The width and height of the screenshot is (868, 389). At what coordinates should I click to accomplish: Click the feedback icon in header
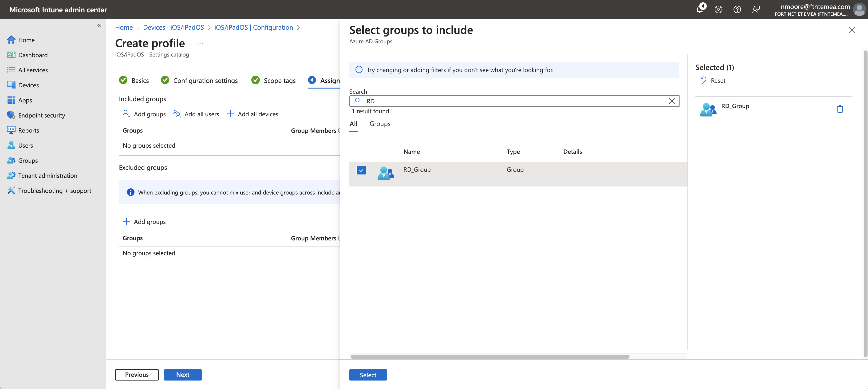(756, 9)
